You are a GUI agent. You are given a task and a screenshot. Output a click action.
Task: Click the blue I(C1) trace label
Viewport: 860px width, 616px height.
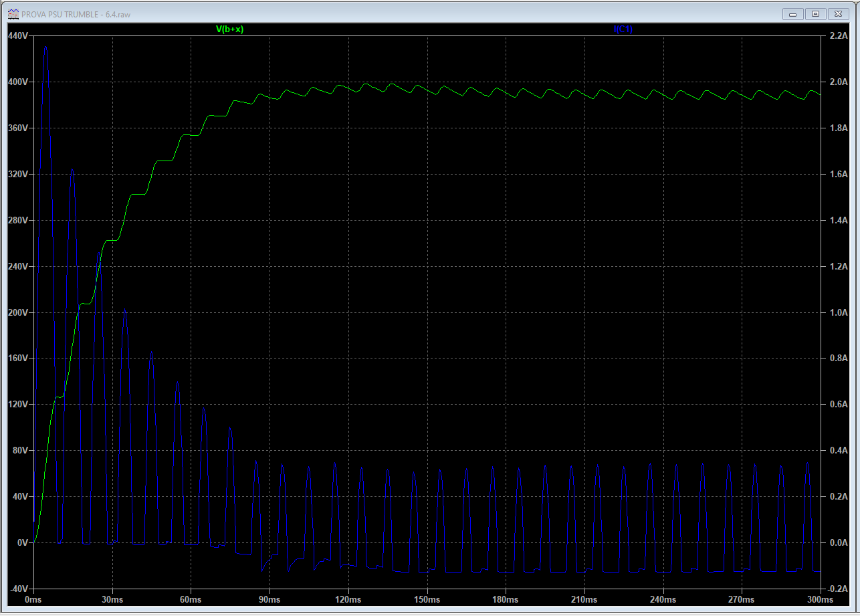(623, 29)
